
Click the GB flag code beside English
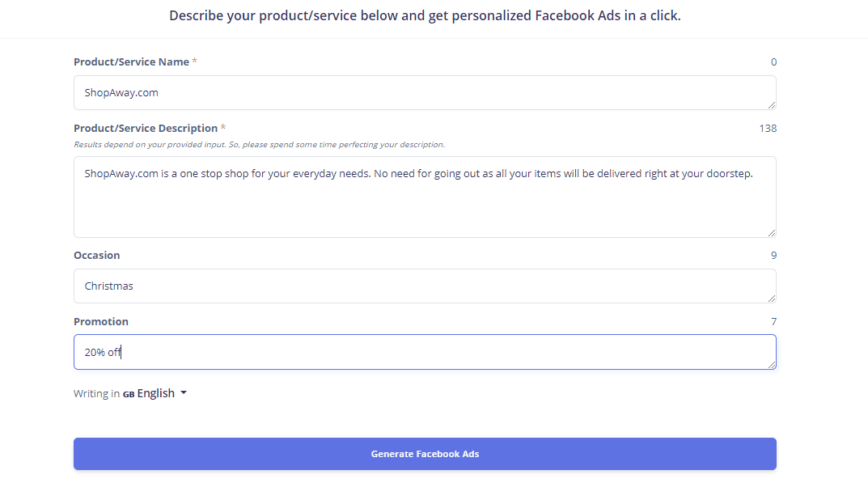pos(129,394)
